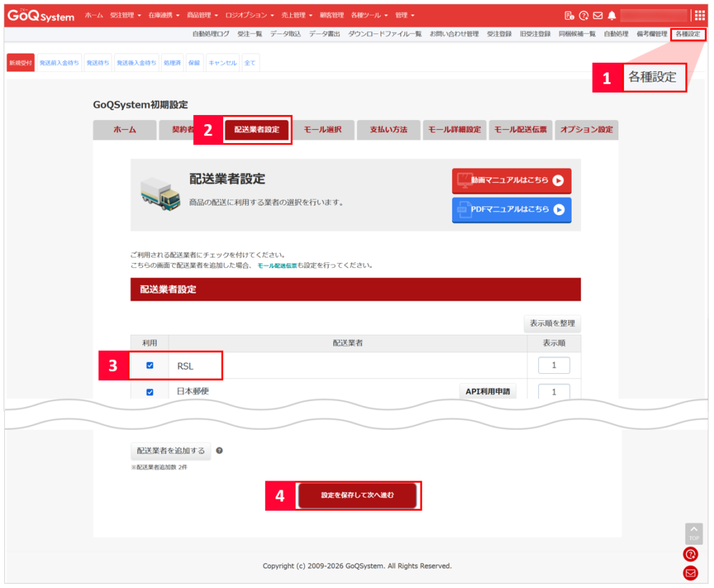Follow the モール配送伝票 inline link
Image resolution: width=714 pixels, height=588 pixels.
coord(278,266)
